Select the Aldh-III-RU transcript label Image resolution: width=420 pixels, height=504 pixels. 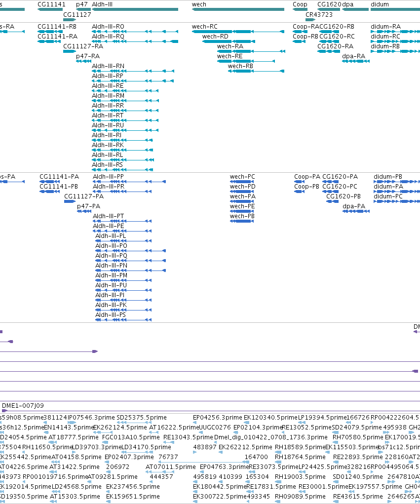pyautogui.click(x=108, y=125)
